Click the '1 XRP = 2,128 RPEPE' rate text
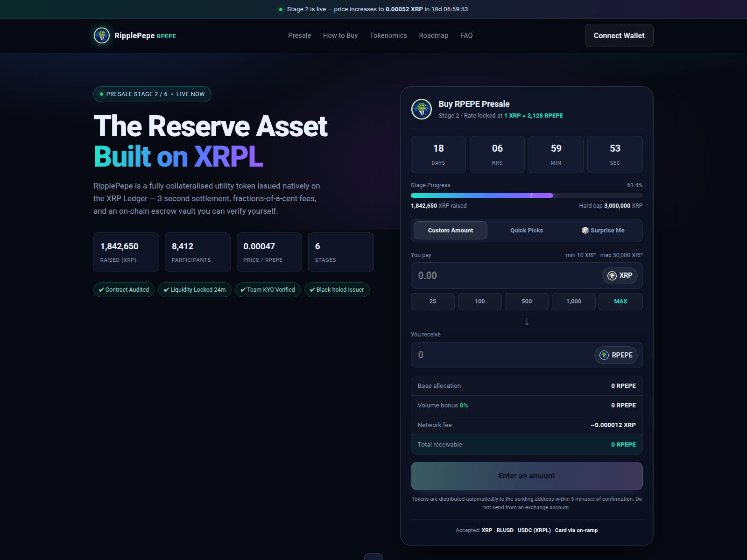Image resolution: width=747 pixels, height=560 pixels. (x=534, y=116)
